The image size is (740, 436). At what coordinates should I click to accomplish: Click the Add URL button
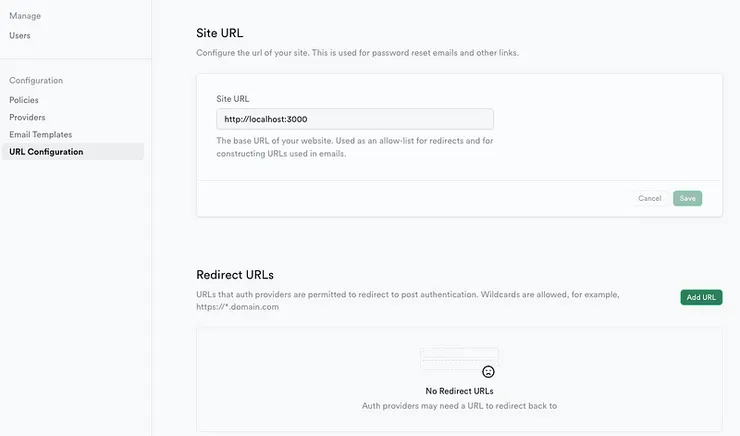(x=701, y=297)
